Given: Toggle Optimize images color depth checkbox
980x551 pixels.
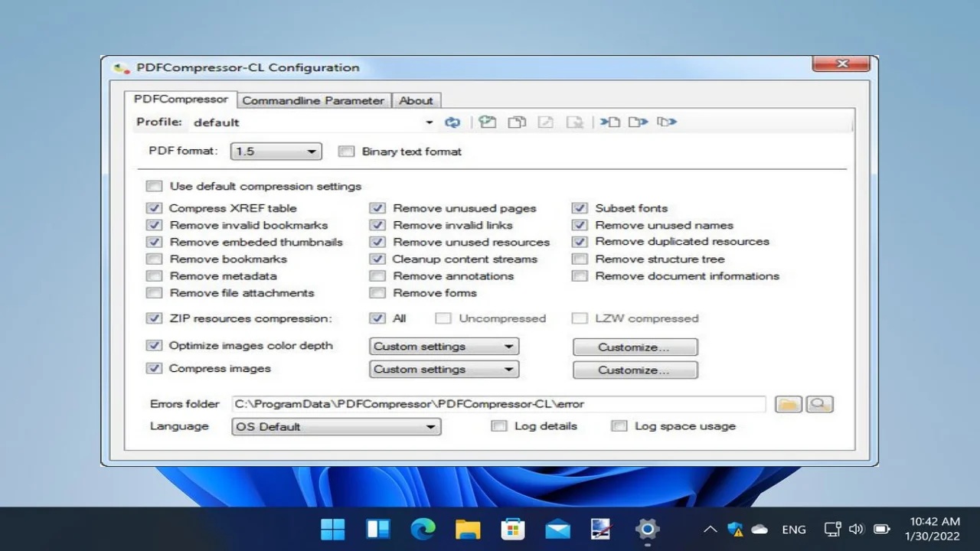Looking at the screenshot, I should coord(155,345).
